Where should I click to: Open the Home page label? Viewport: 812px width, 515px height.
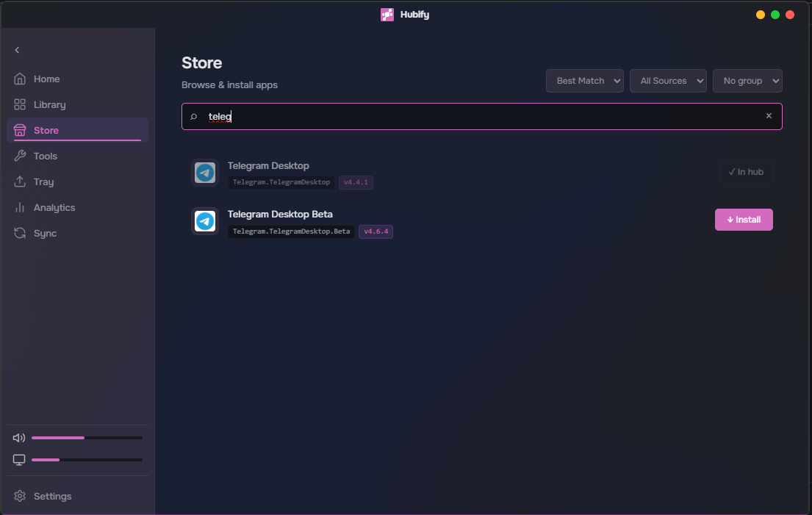coord(46,79)
